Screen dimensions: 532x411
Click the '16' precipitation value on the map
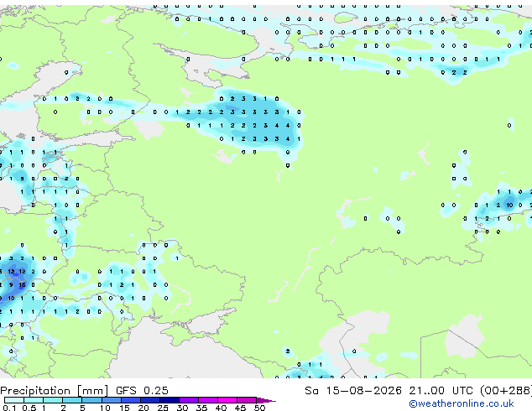click(x=22, y=285)
